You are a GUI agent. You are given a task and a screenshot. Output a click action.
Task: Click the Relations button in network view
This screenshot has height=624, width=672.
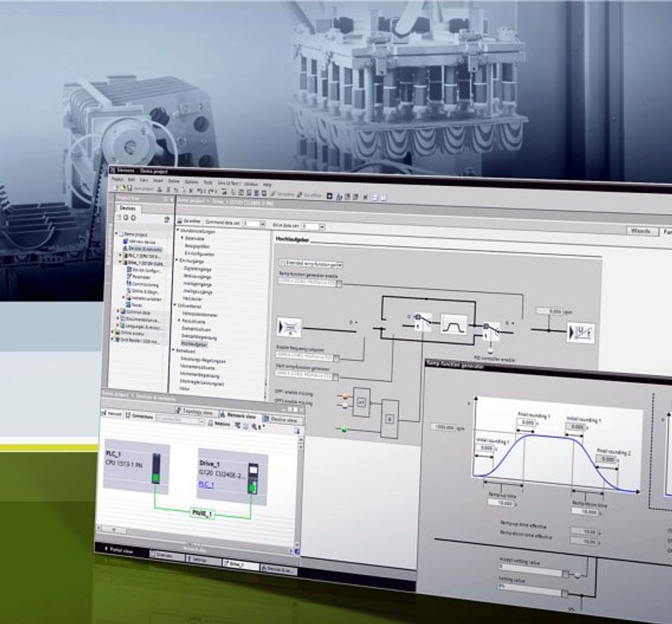(220, 423)
